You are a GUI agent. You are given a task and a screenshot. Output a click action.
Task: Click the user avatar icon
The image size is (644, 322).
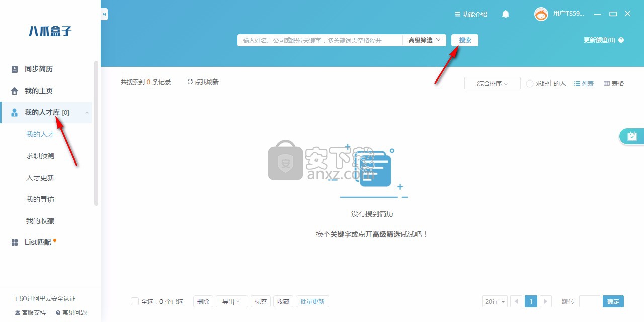541,14
